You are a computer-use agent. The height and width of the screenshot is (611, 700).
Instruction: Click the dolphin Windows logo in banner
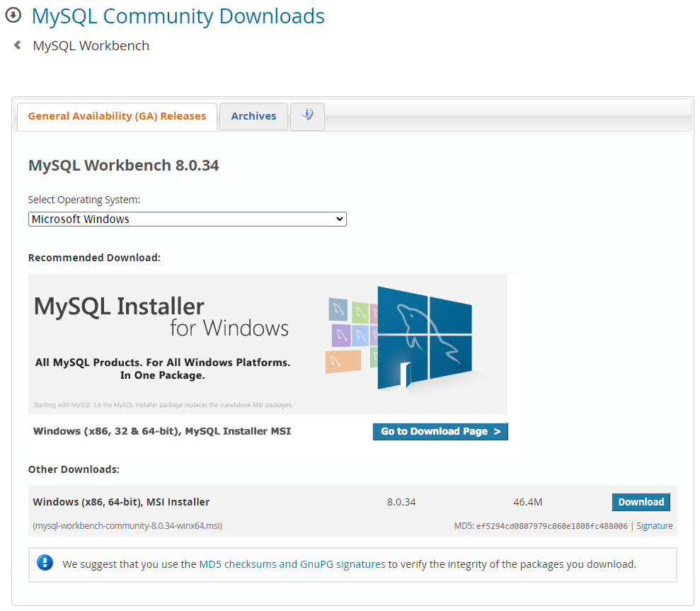pos(424,337)
